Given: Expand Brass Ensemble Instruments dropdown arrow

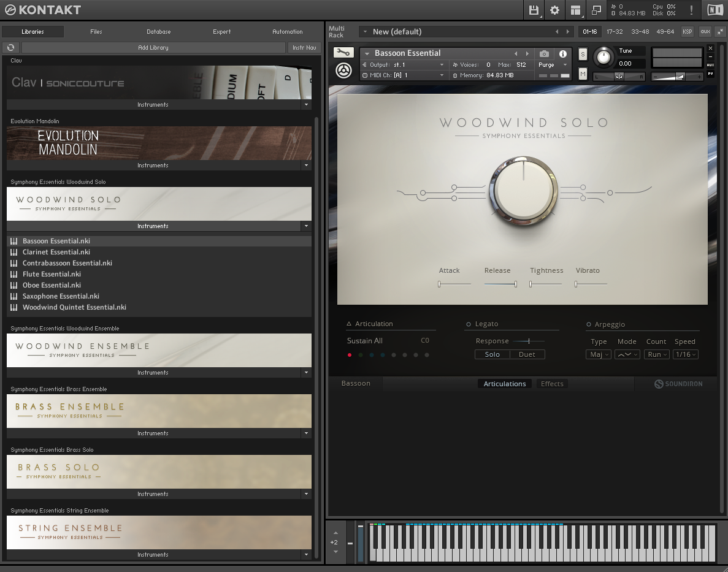Looking at the screenshot, I should click(306, 433).
